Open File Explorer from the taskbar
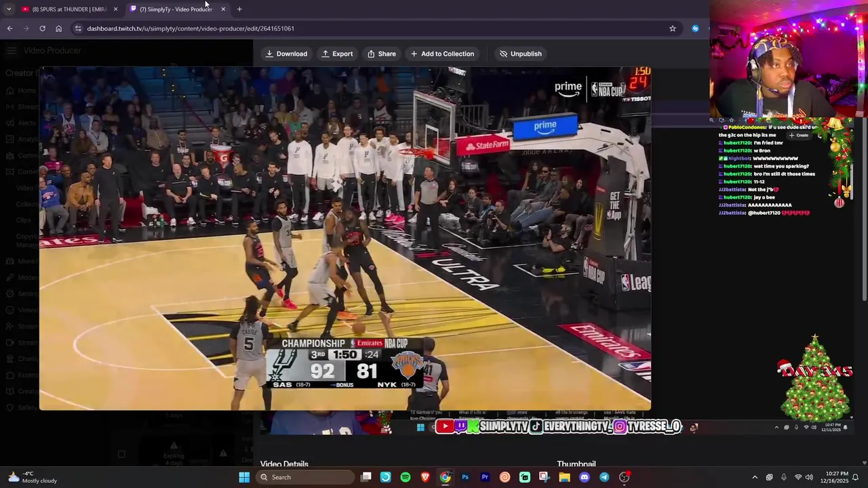Screen dimensions: 868x488 click(x=564, y=477)
